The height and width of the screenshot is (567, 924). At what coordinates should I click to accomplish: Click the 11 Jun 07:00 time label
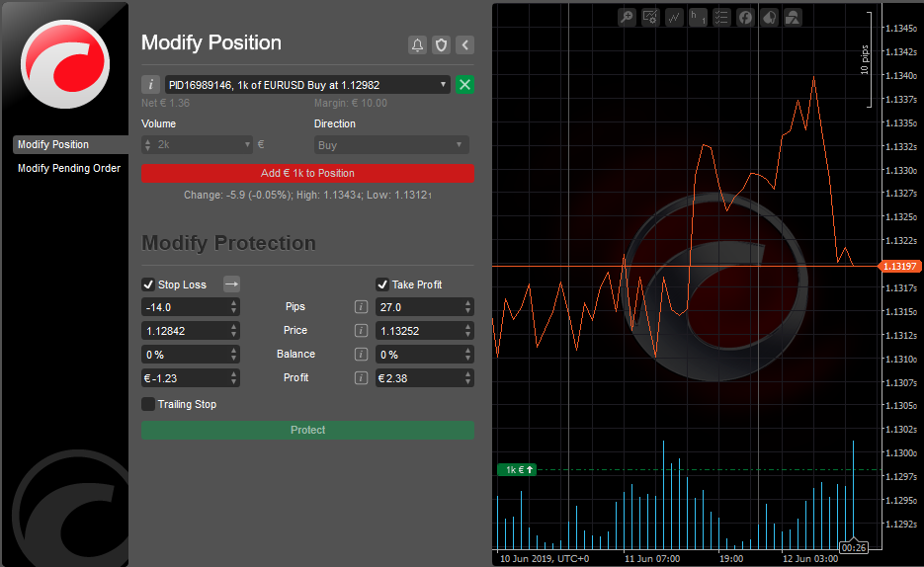[x=652, y=559]
